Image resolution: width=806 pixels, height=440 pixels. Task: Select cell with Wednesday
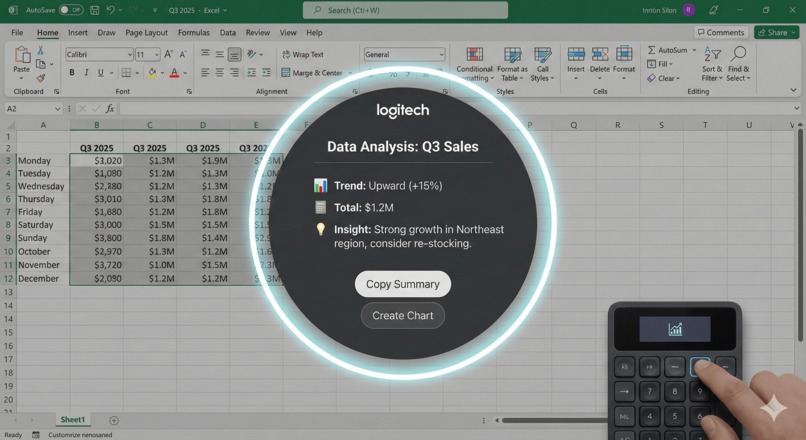click(43, 186)
